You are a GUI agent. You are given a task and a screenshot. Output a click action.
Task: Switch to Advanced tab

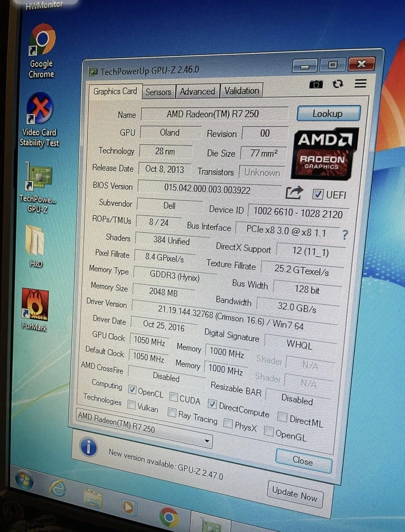pos(197,91)
